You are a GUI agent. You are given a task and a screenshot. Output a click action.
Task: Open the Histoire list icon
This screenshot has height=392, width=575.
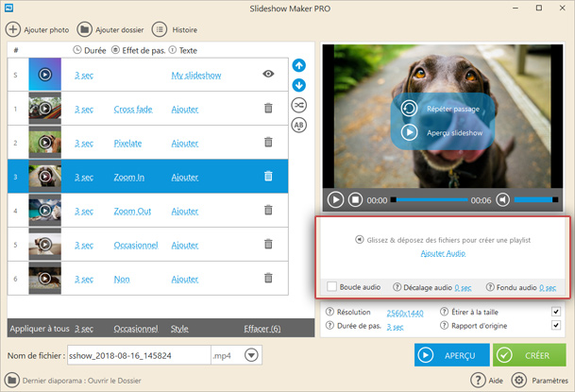160,29
